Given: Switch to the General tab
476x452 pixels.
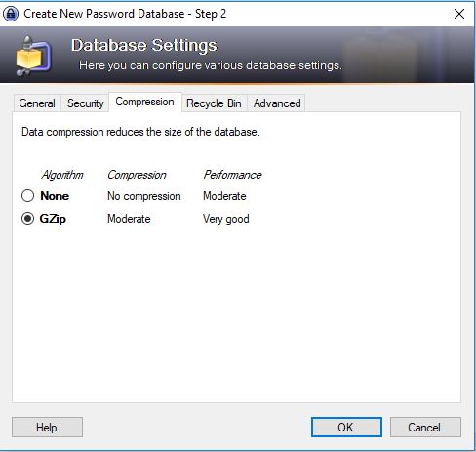Looking at the screenshot, I should coord(37,103).
